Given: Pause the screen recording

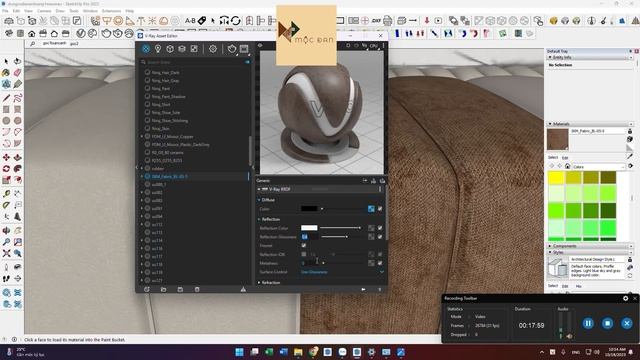Looking at the screenshot, I should 588,323.
